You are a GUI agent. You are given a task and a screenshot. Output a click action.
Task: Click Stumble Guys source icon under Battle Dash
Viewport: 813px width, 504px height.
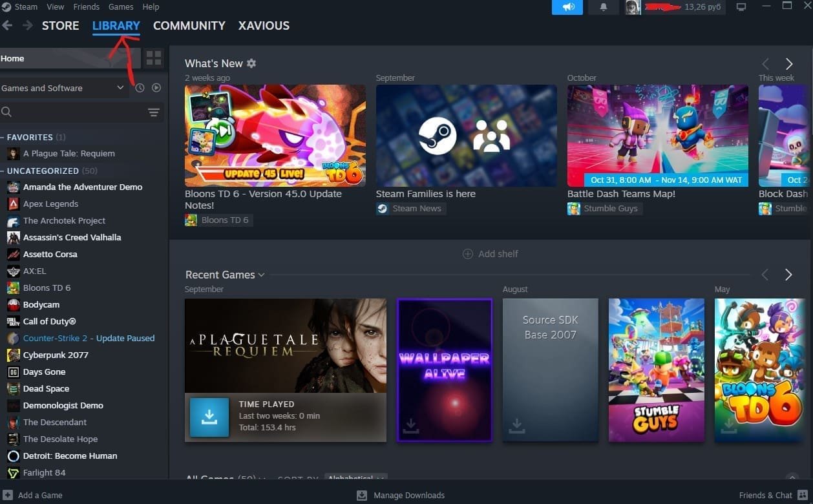coord(573,209)
